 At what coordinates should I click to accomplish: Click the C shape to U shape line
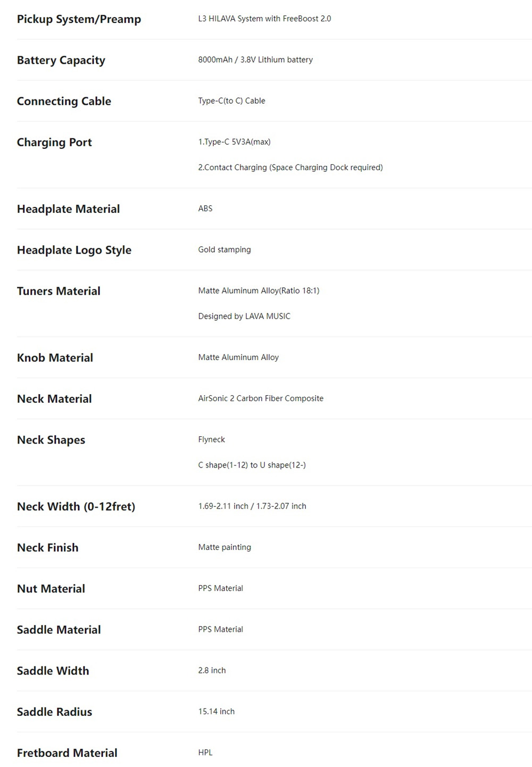point(252,465)
